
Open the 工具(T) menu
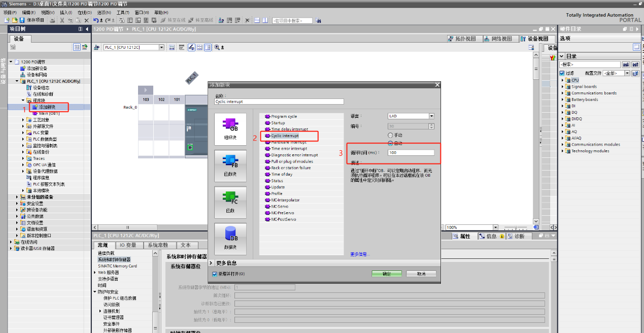point(123,12)
